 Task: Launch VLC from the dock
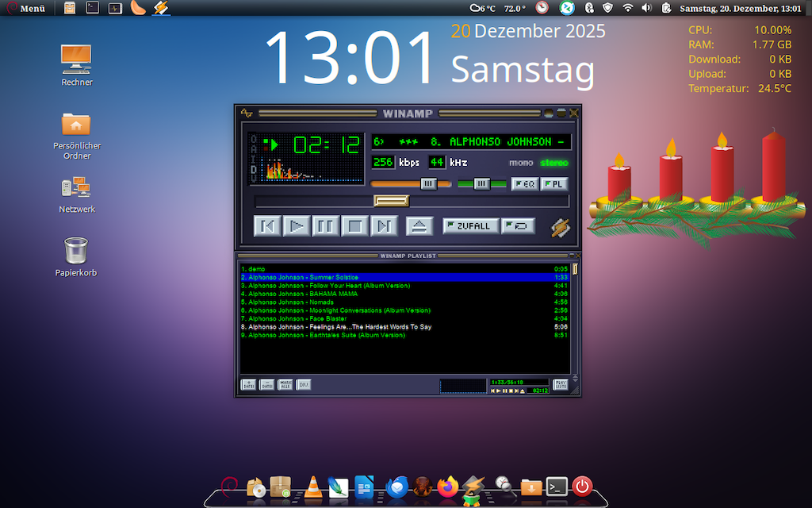(x=313, y=487)
